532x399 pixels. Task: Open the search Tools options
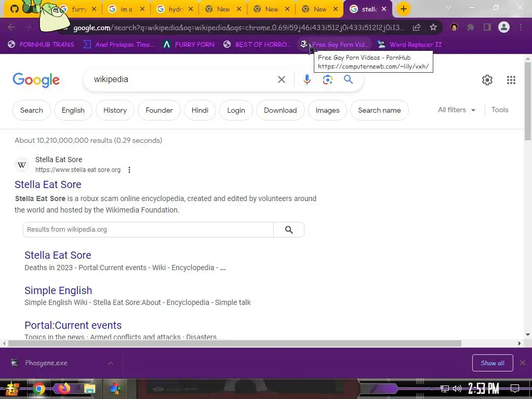coord(500,110)
